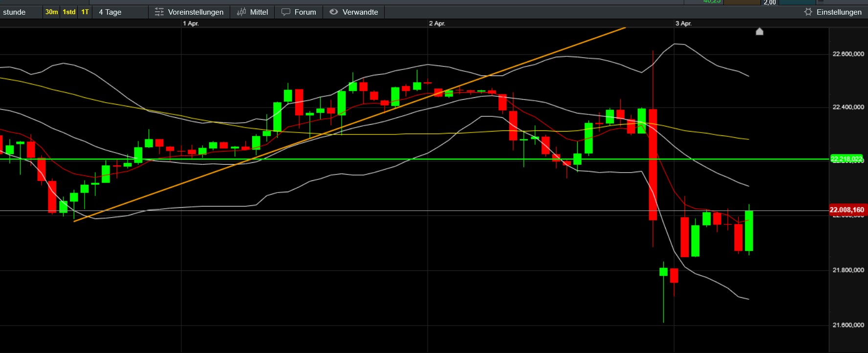This screenshot has width=868, height=353.
Task: Click the 22.400,000 price axis label
Action: coord(848,107)
